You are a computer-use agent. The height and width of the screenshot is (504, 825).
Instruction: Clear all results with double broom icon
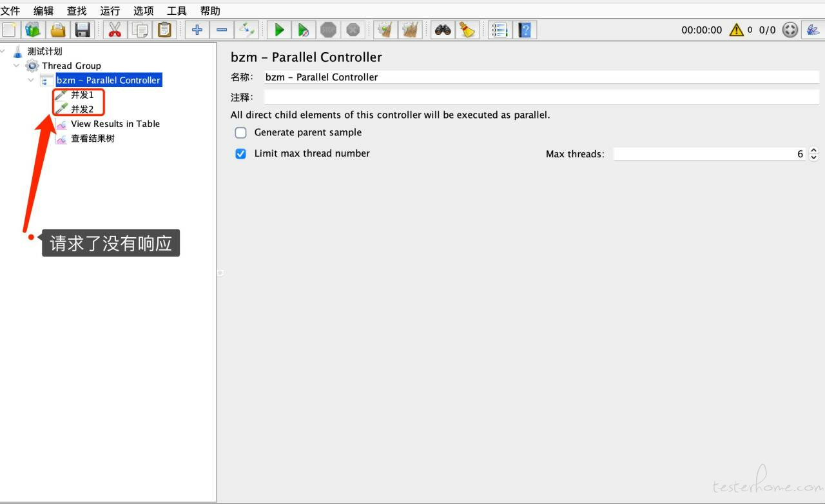click(x=410, y=30)
